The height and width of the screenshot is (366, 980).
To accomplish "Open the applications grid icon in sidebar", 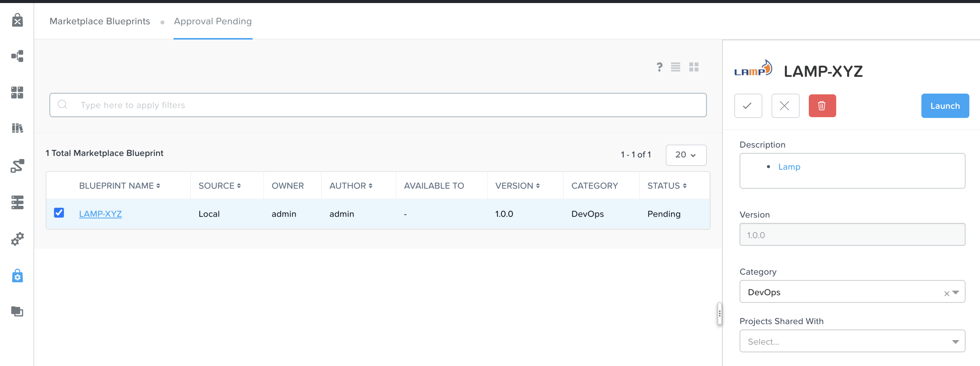I will [17, 92].
